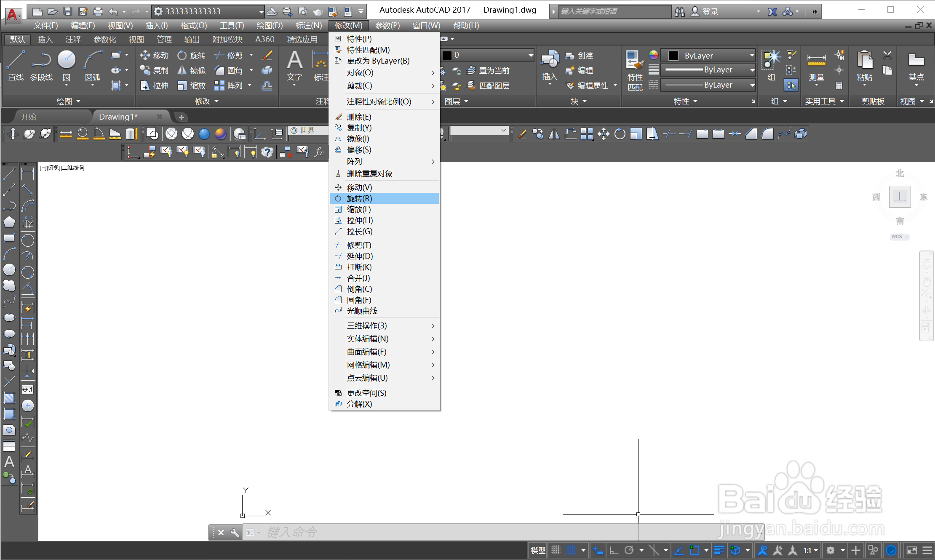Image resolution: width=935 pixels, height=560 pixels.
Task: Click the fx formula icon in parametric toolbar
Action: click(x=319, y=152)
